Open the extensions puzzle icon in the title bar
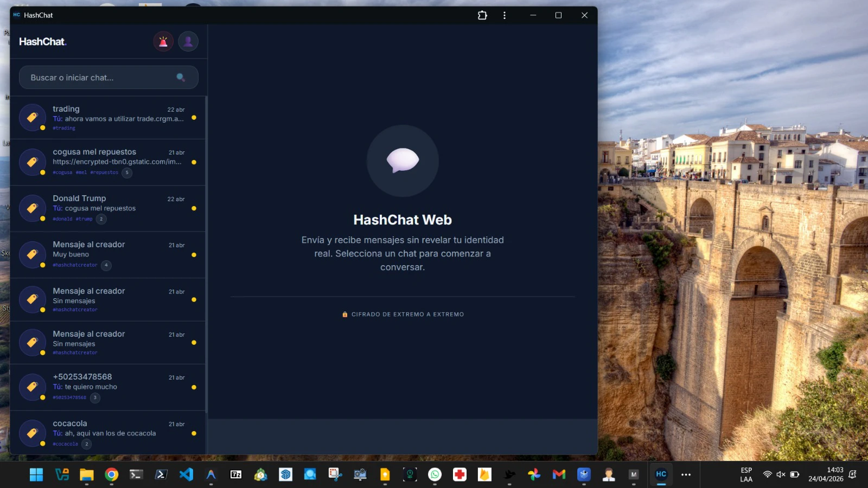The width and height of the screenshot is (868, 488). pos(482,15)
